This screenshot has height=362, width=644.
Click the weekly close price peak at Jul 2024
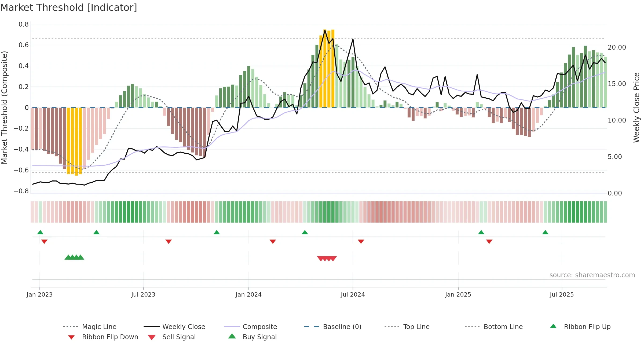coord(353,39)
